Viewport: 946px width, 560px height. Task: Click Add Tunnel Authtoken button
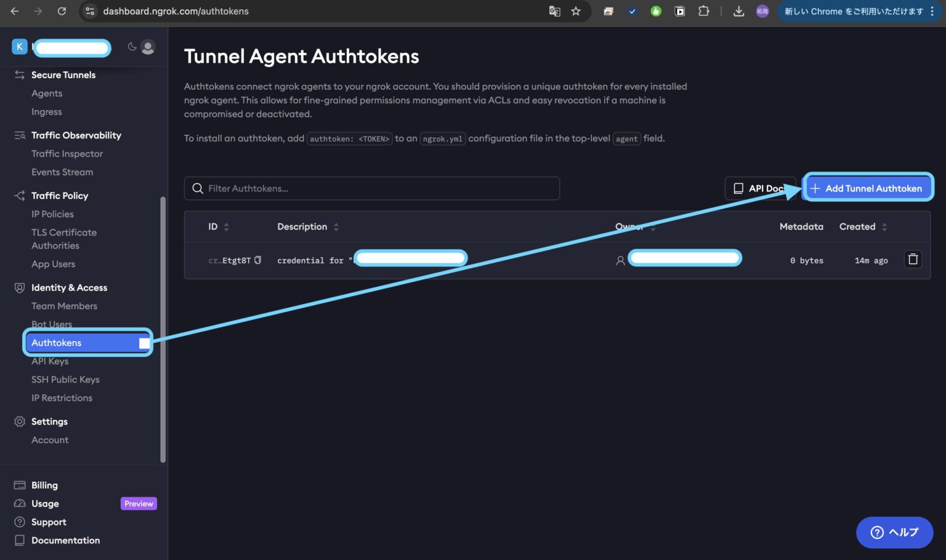click(x=867, y=188)
